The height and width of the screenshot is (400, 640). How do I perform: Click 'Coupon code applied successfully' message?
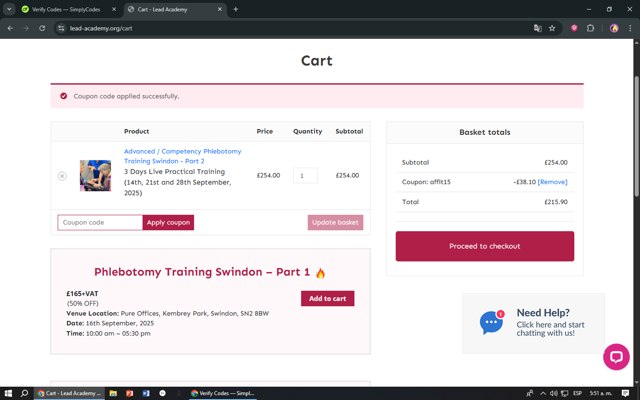(126, 96)
